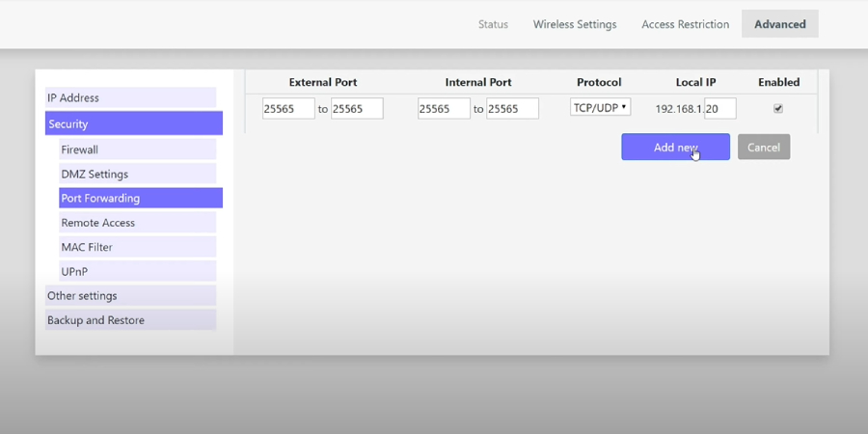Open the TCP/UDP protocol dropdown
868x434 pixels.
click(600, 108)
